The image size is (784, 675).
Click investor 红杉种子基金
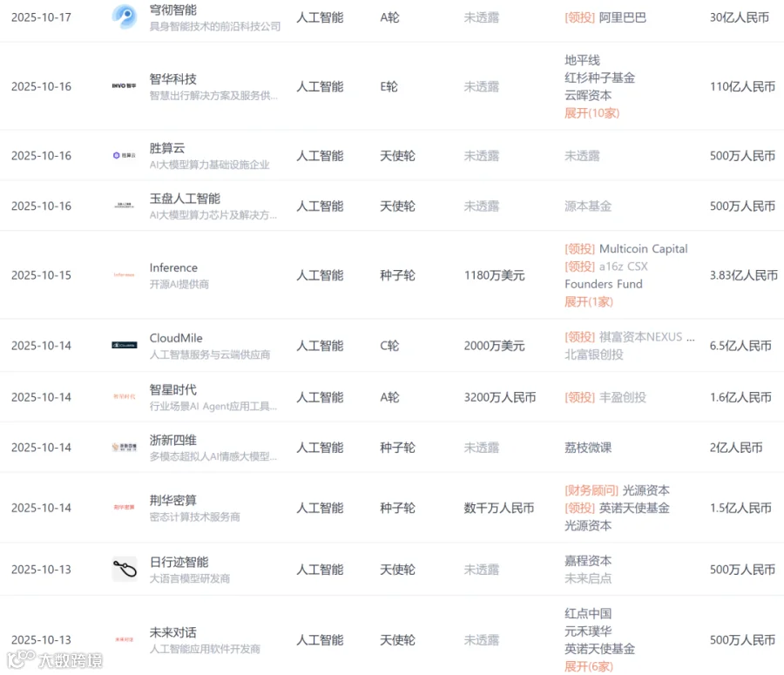[599, 78]
